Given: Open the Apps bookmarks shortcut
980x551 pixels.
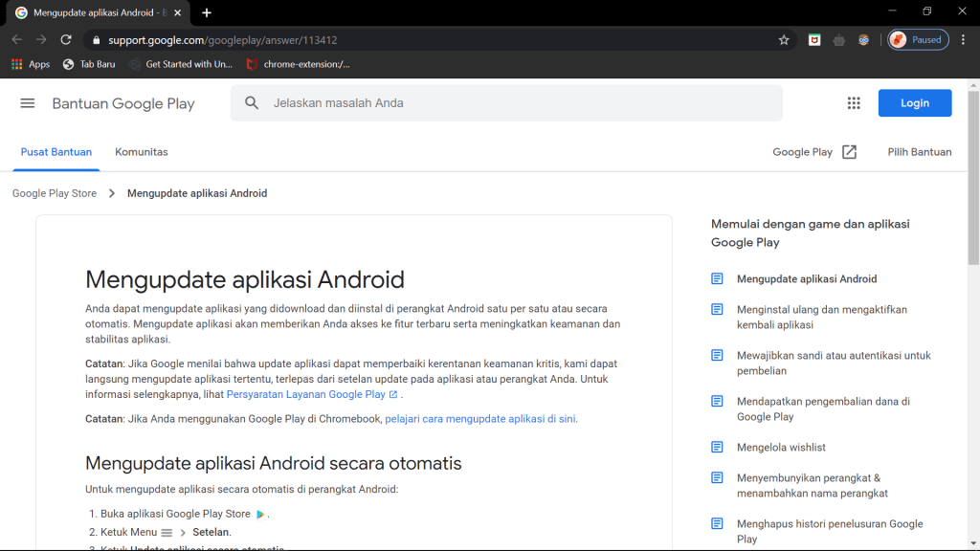Looking at the screenshot, I should pyautogui.click(x=31, y=64).
